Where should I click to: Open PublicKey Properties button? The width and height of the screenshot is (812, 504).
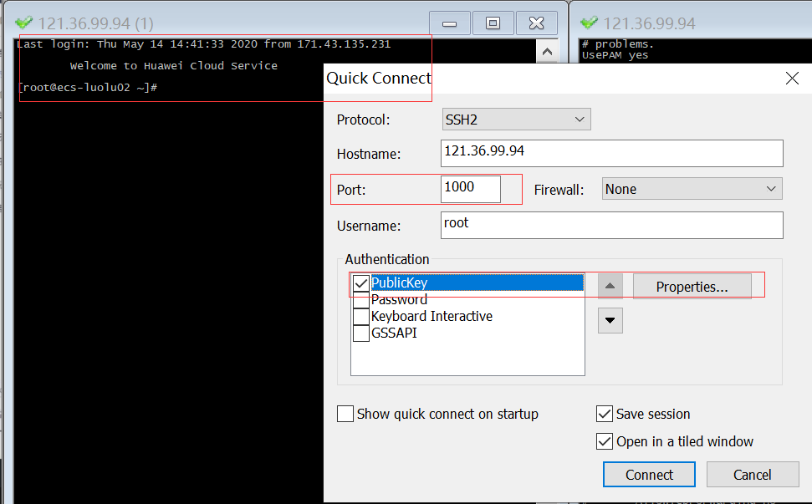(692, 287)
